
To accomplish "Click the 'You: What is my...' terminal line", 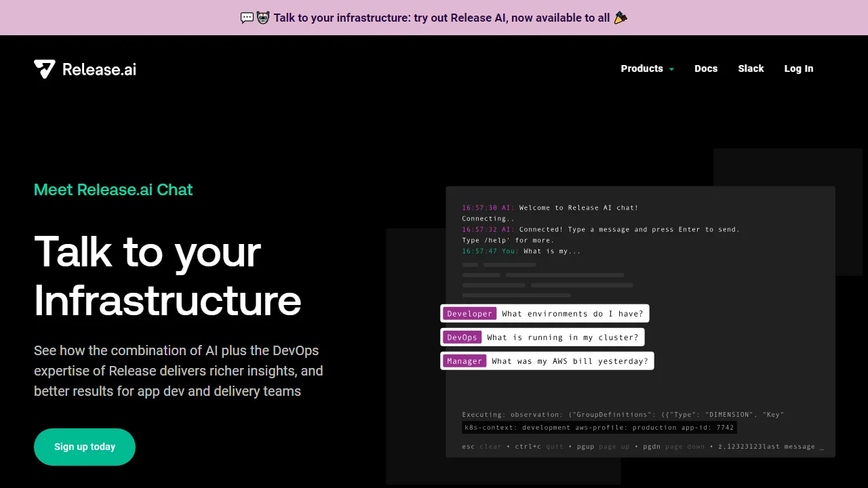I will [x=521, y=251].
